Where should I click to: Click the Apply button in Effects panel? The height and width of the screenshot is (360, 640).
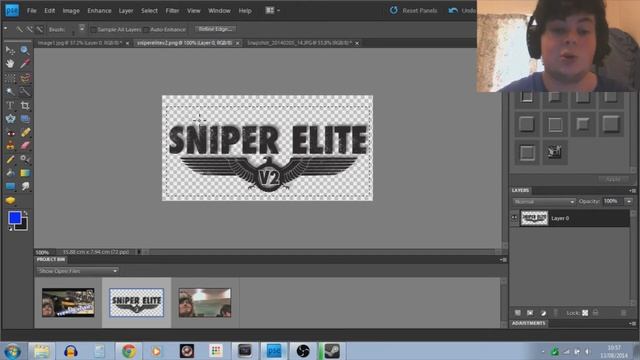pos(613,179)
